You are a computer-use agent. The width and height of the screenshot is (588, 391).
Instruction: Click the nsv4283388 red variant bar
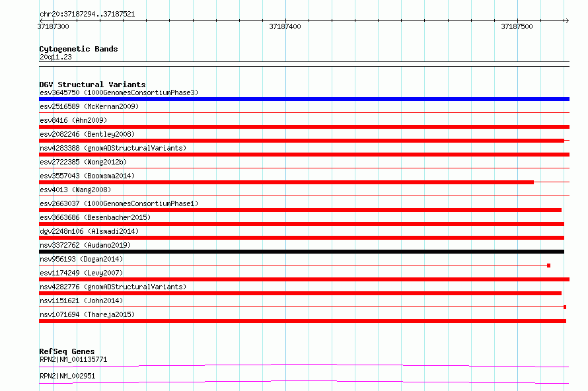304,155
